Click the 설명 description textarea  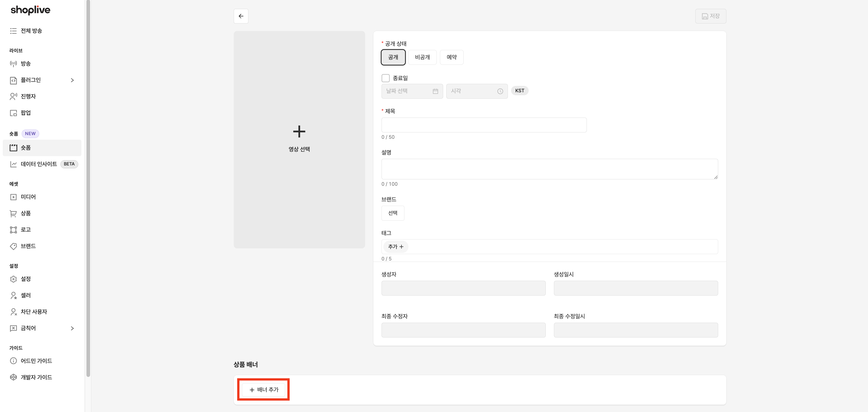[x=550, y=169]
